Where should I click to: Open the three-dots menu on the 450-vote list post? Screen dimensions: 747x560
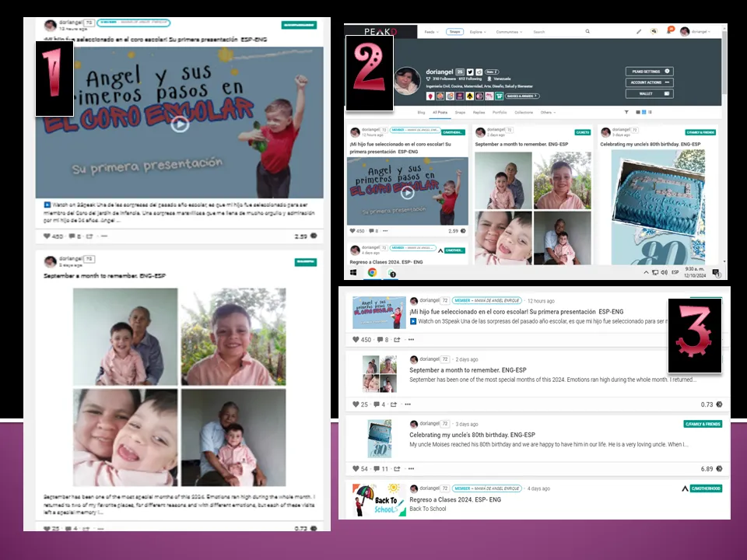coord(411,340)
